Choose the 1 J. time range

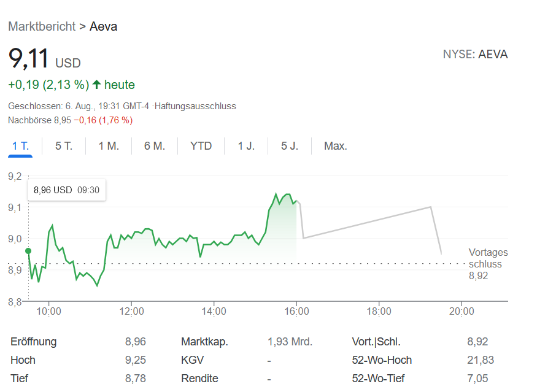pos(246,146)
